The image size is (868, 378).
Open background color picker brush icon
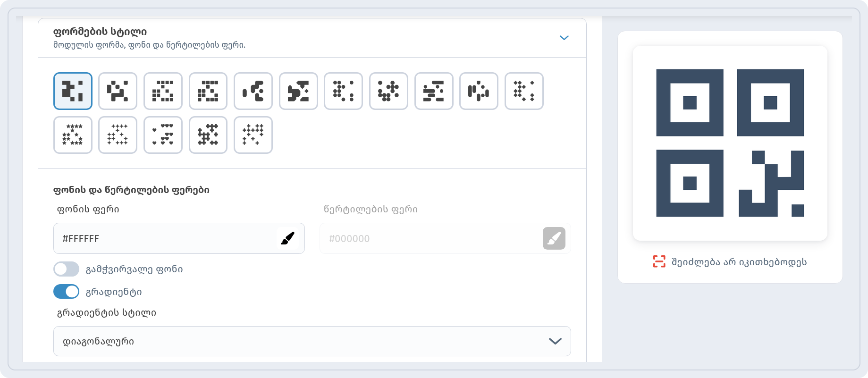pyautogui.click(x=288, y=238)
